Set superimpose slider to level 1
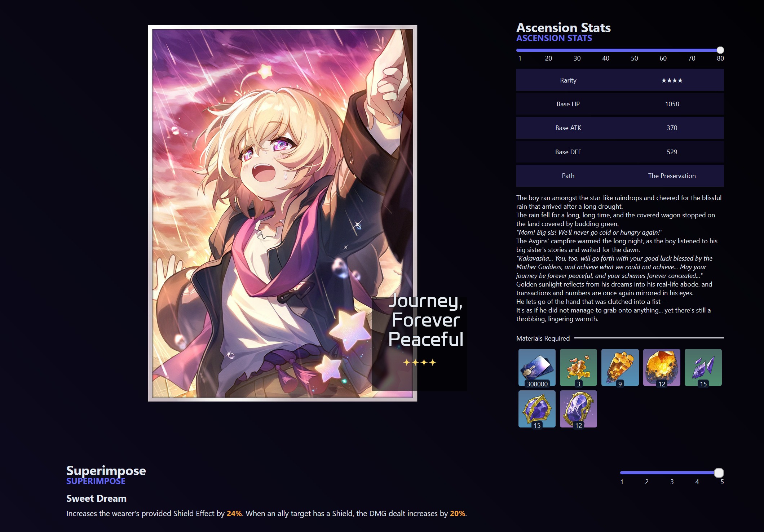 [x=622, y=473]
